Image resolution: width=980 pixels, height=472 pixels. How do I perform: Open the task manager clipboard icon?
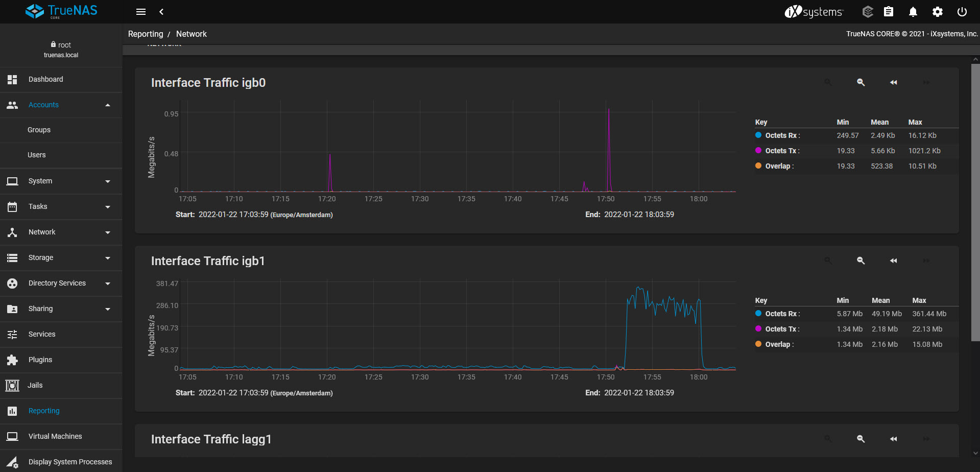[889, 12]
